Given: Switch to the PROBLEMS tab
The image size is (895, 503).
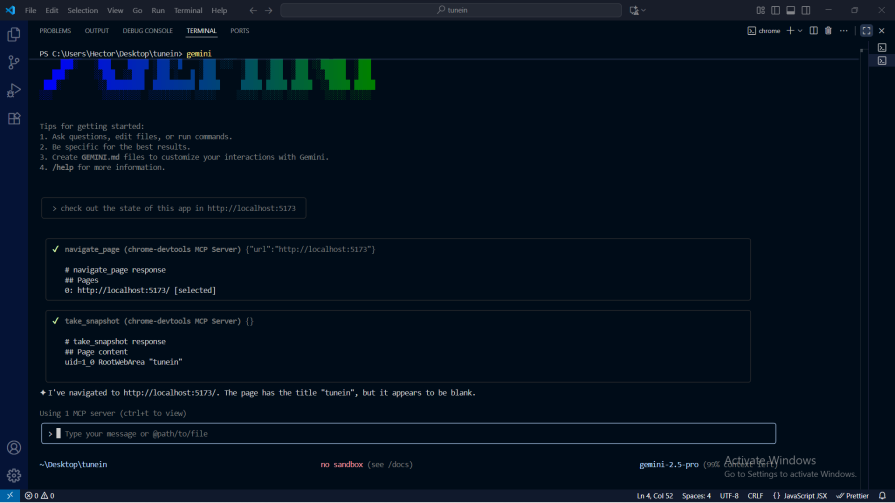Looking at the screenshot, I should (55, 31).
